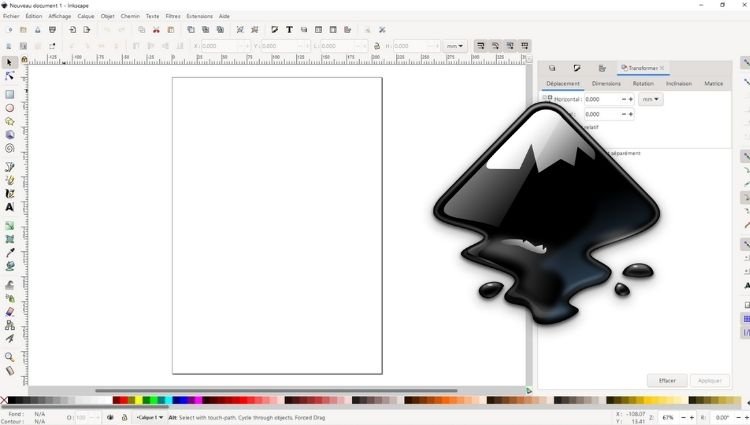
Task: Choose the Ellipse circle tool
Action: 10,108
